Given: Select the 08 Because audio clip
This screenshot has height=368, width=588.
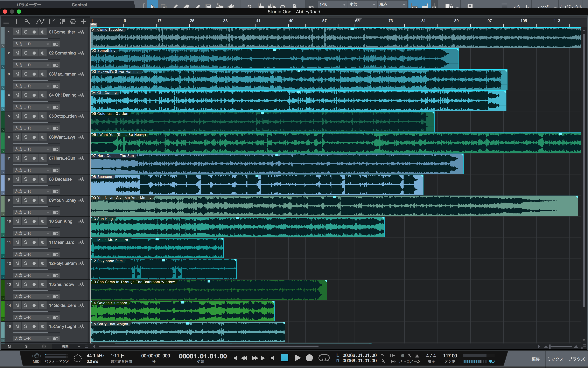Looking at the screenshot, I should pyautogui.click(x=257, y=185).
